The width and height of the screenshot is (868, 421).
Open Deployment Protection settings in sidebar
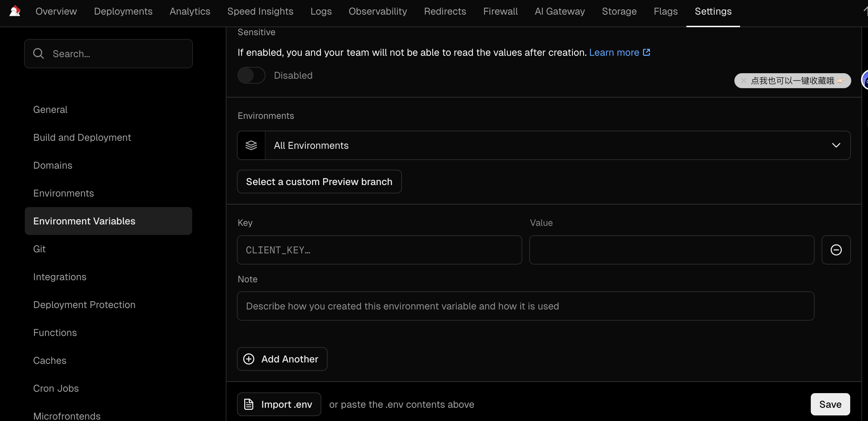click(84, 305)
